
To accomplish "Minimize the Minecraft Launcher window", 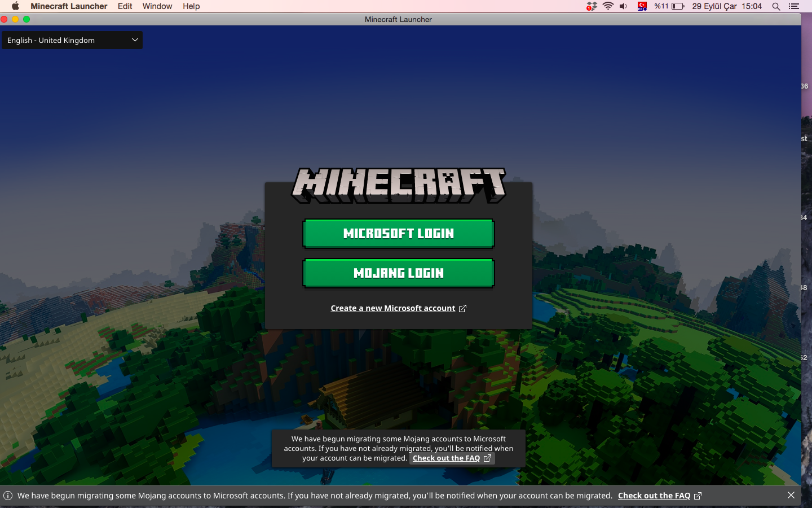I will click(x=15, y=19).
